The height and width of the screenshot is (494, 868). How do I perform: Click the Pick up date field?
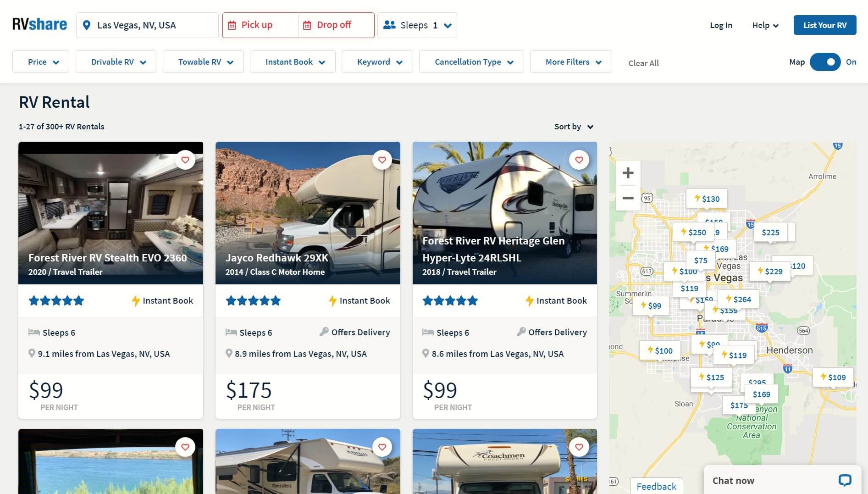pos(260,25)
